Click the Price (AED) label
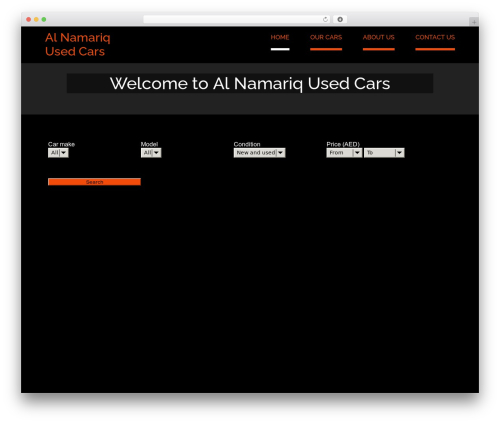500x423 pixels. [343, 144]
